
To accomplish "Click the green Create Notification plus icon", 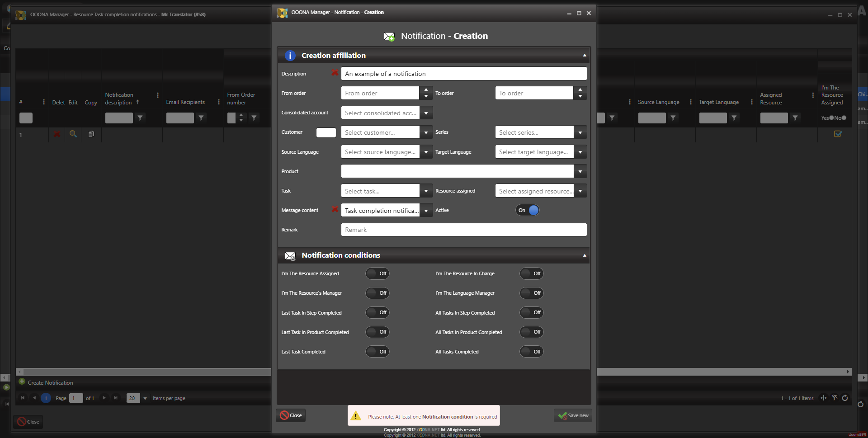I will click(22, 382).
